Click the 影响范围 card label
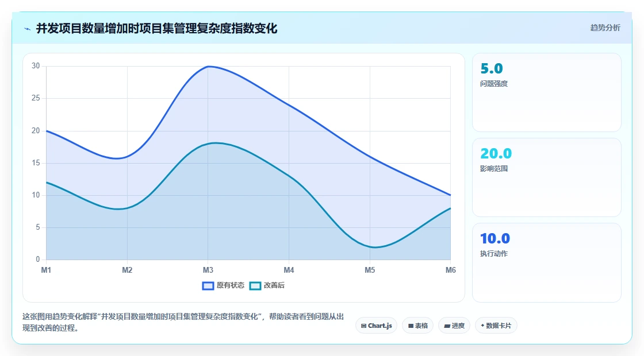Image resolution: width=644 pixels, height=356 pixels. pyautogui.click(x=494, y=169)
